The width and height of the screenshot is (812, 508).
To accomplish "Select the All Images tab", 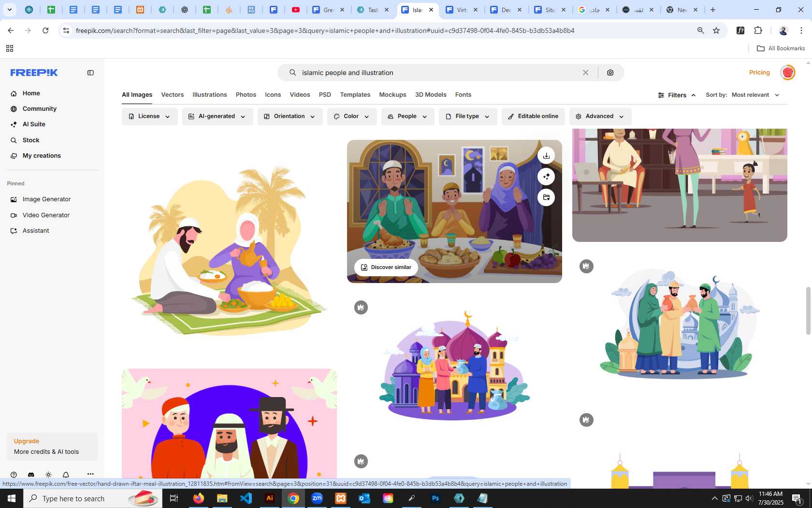I will coord(137,95).
